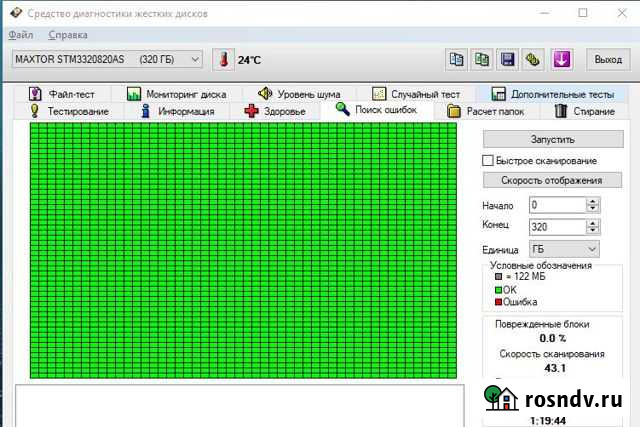Click the second green copy icon

click(x=482, y=59)
